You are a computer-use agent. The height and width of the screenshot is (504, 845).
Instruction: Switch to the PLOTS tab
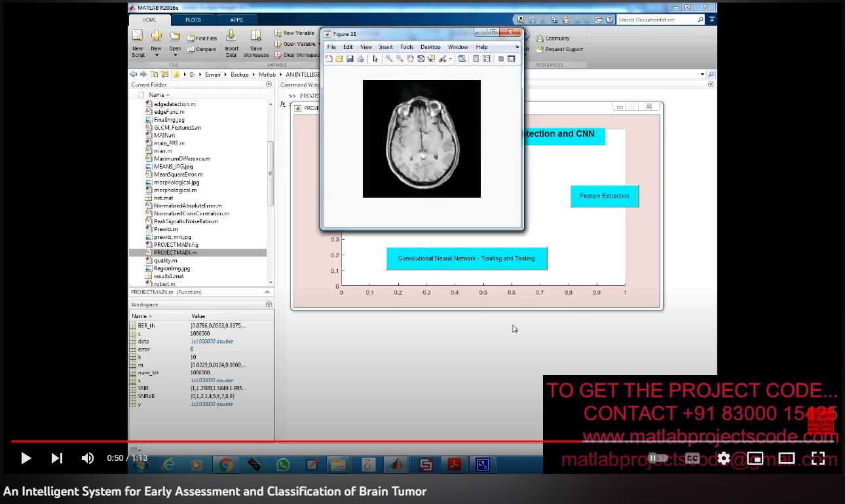point(193,20)
